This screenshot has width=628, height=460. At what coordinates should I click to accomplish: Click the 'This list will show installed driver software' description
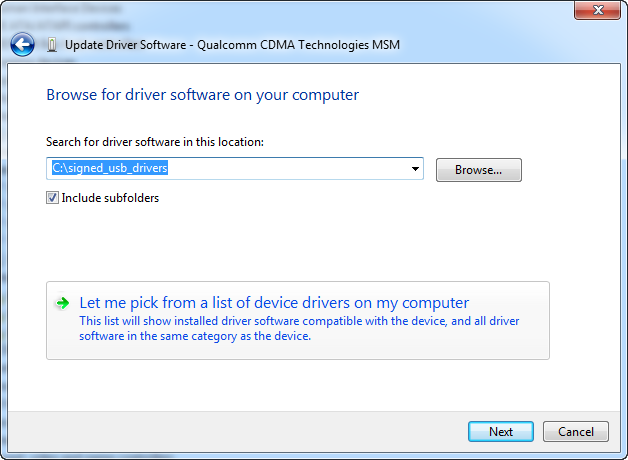point(299,328)
